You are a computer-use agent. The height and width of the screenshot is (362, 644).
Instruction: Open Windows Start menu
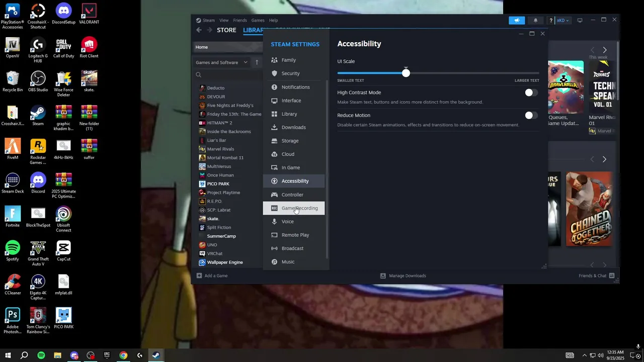point(8,355)
